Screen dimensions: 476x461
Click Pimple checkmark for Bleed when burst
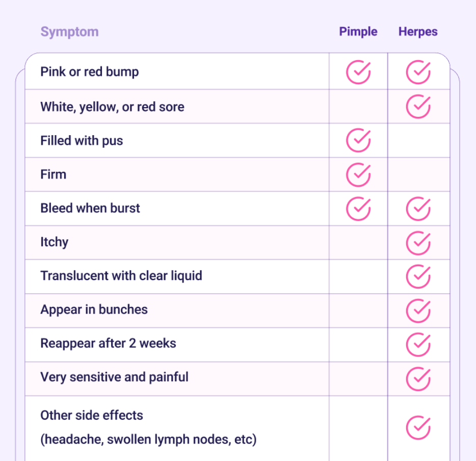coord(358,208)
